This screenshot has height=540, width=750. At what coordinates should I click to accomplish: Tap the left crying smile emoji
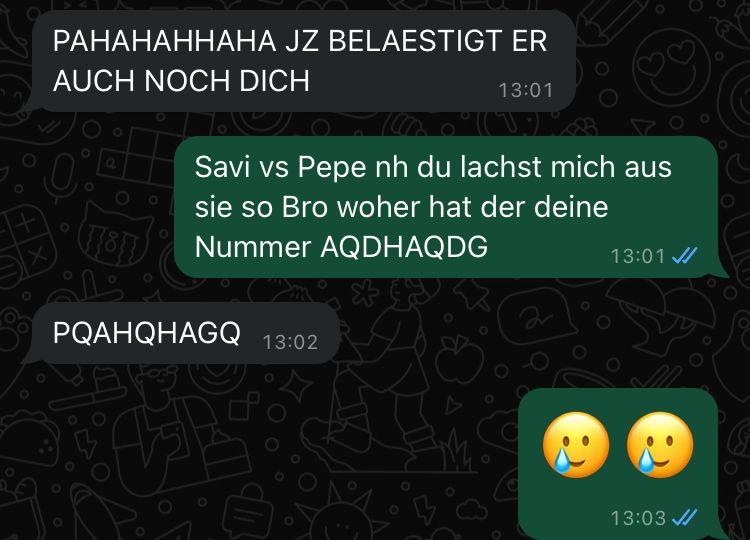tap(576, 445)
